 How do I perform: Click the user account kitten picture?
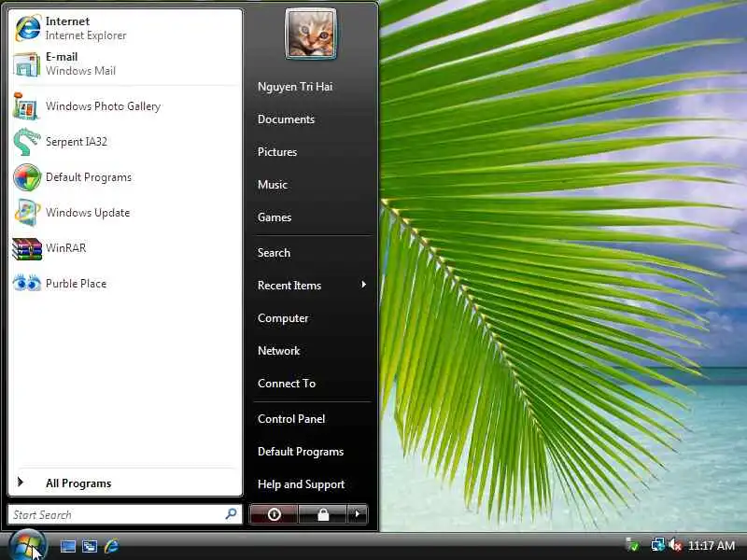point(311,34)
